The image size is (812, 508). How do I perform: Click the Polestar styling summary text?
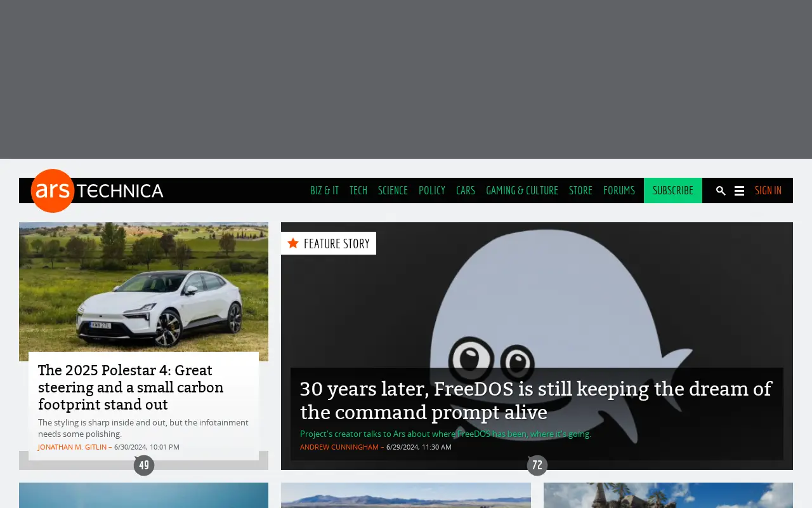tap(143, 428)
